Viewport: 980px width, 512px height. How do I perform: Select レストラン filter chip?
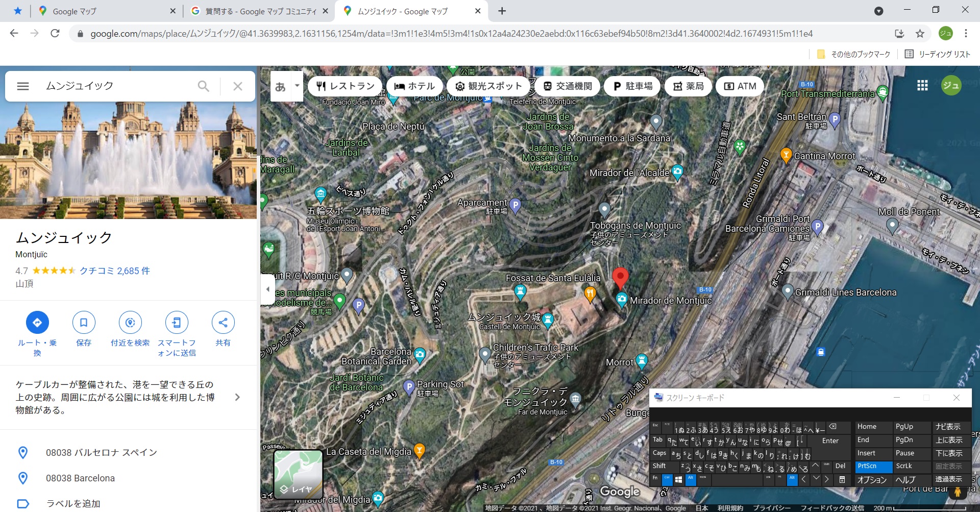tap(345, 86)
